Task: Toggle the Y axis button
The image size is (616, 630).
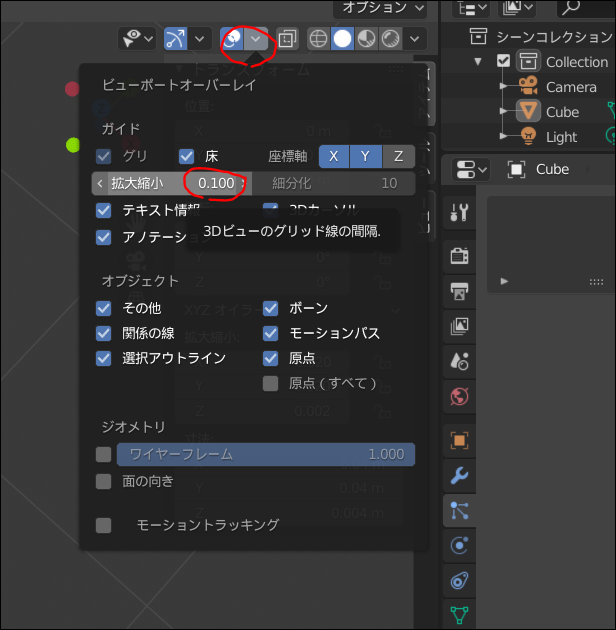Action: click(366, 156)
